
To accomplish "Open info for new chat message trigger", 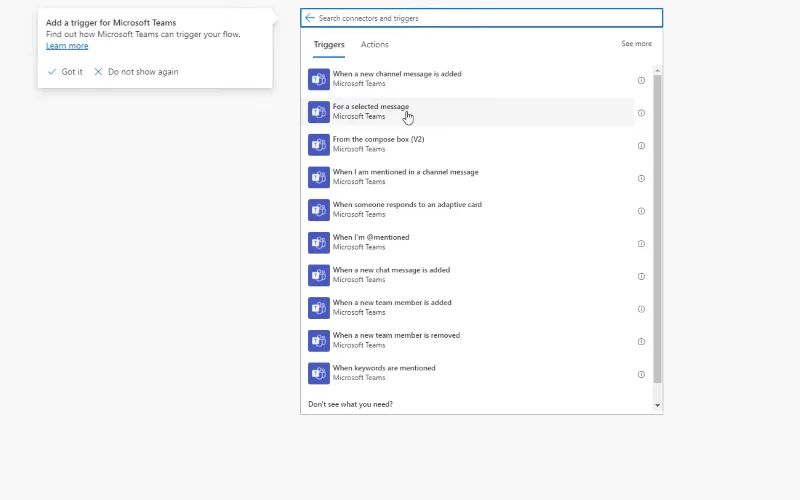I will pyautogui.click(x=641, y=276).
